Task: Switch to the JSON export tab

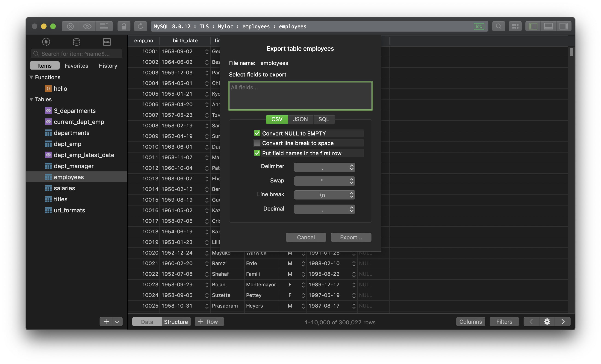Action: [x=300, y=119]
